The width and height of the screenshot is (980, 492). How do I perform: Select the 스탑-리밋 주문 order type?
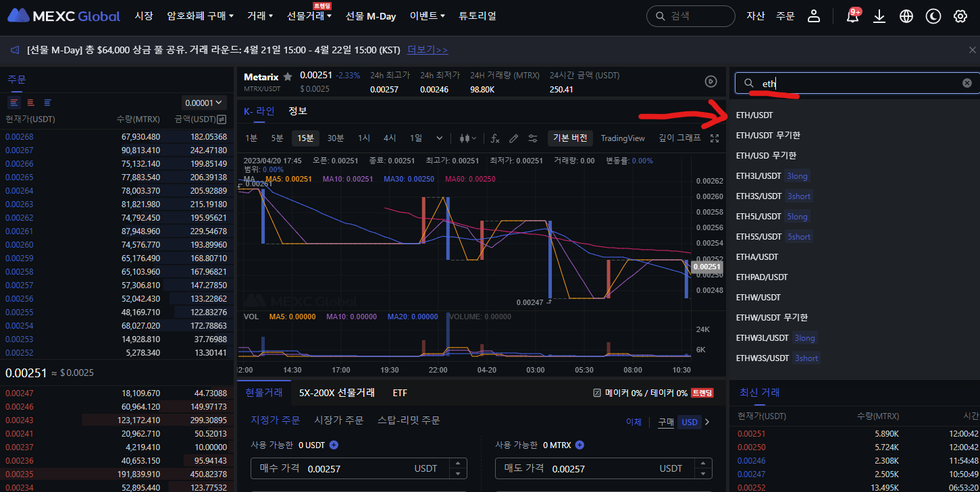click(409, 420)
